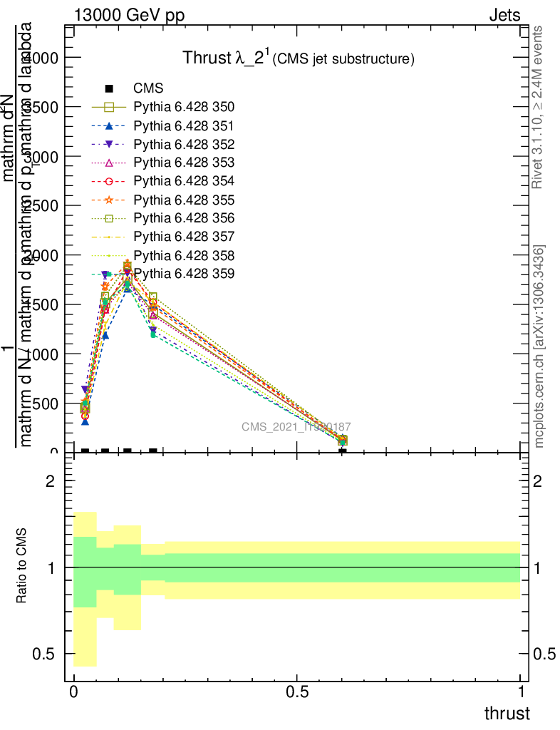This screenshot has width=560, height=730.
Task: Click the left ratio-axis tick label '2'
Action: coord(51,481)
